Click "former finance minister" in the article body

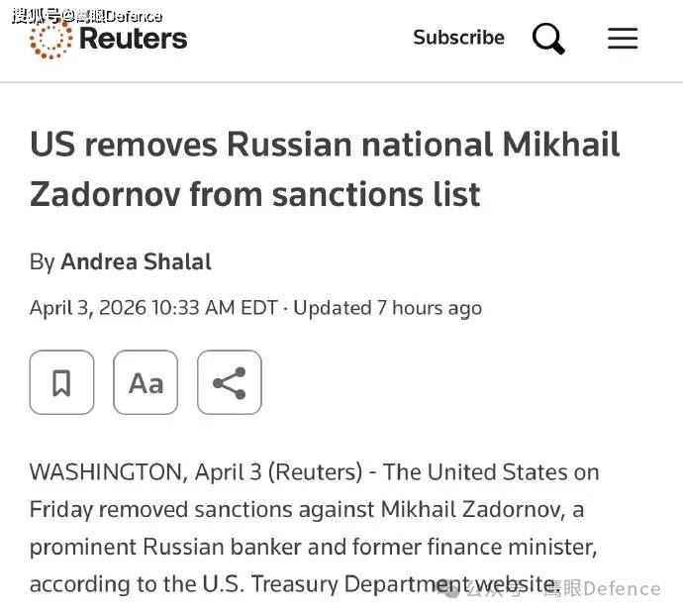(x=485, y=547)
